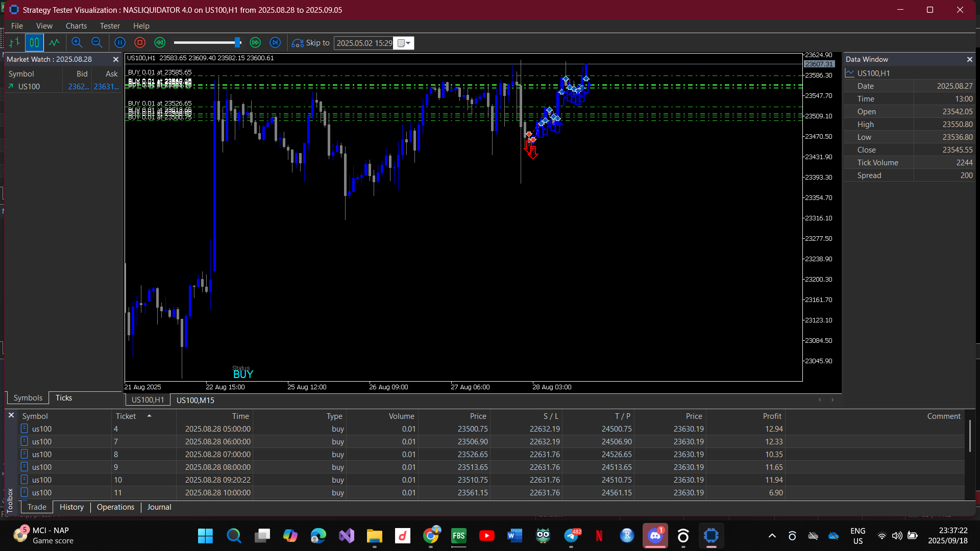This screenshot has width=980, height=551.
Task: Switch chart to line chart mode
Action: click(54, 43)
